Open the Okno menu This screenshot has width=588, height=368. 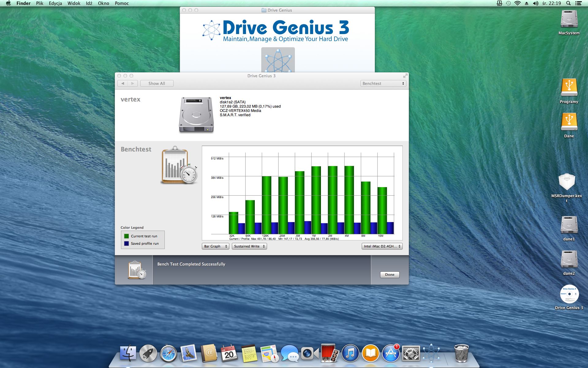pyautogui.click(x=104, y=3)
